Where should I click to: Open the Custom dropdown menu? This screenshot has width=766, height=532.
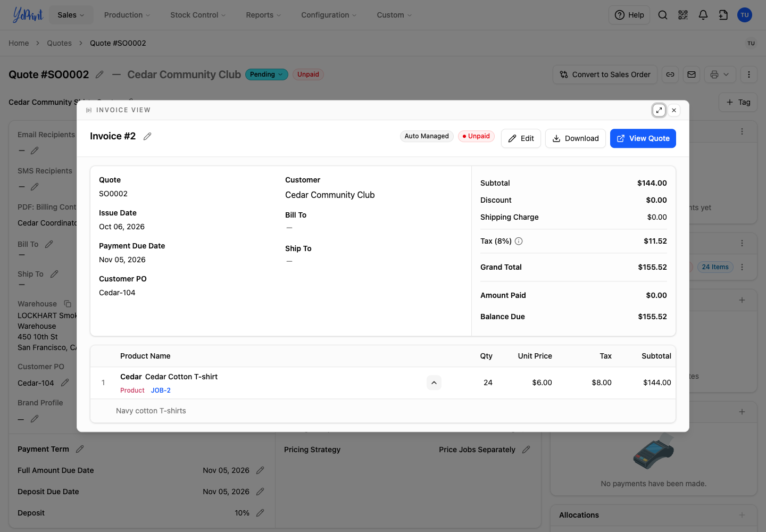click(394, 15)
